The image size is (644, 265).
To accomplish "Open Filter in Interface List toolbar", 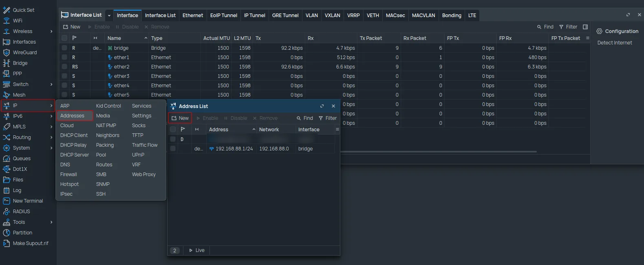I will click(x=568, y=27).
